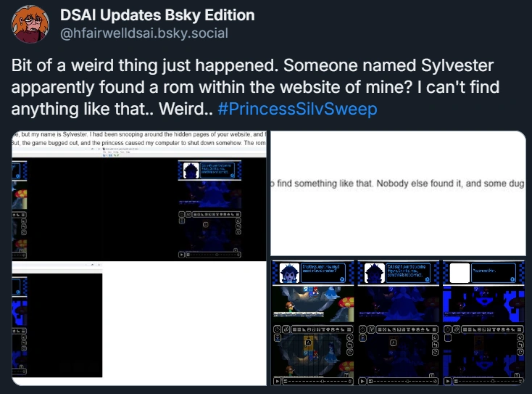Click the undo arrow in the bright cave editor

[x=350, y=345]
